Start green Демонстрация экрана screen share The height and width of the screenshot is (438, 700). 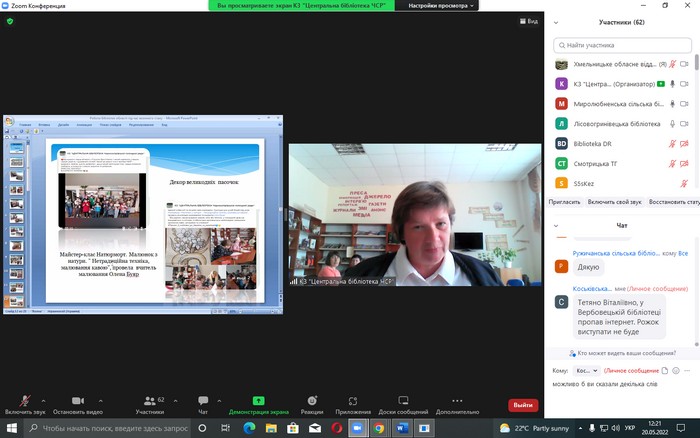pos(258,399)
